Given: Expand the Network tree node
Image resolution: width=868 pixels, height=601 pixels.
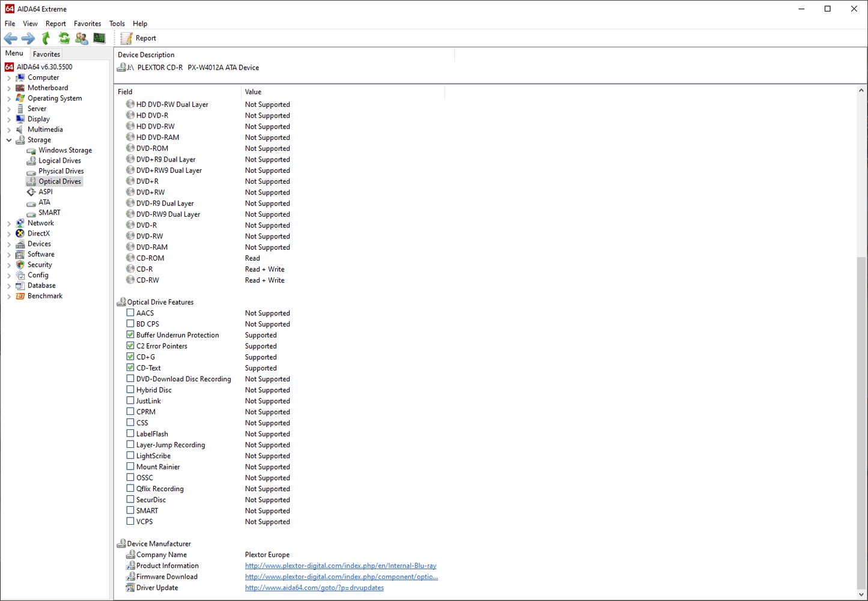Looking at the screenshot, I should point(9,223).
